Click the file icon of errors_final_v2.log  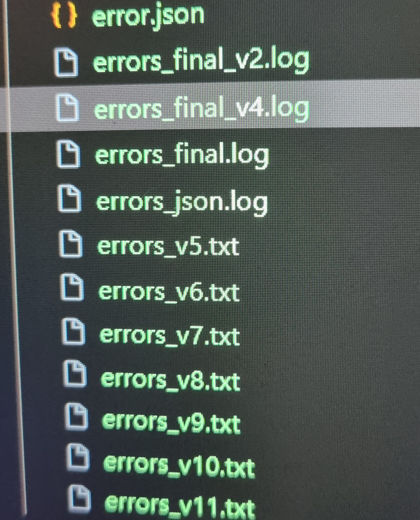66,62
